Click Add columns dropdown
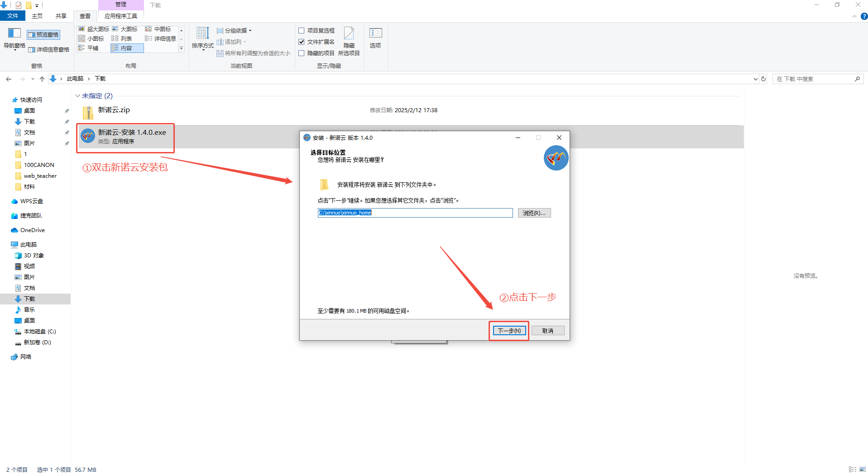868x475 pixels. click(x=231, y=42)
